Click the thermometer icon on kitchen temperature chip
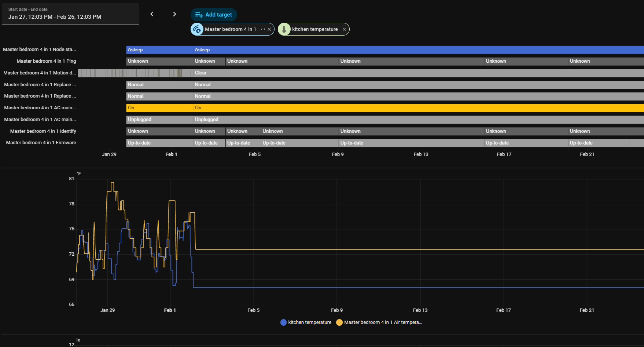The image size is (644, 347). pos(284,29)
